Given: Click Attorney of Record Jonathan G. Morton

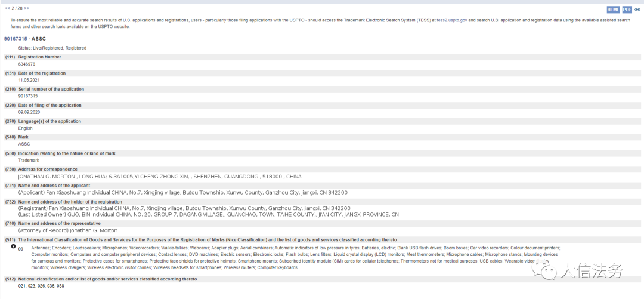Looking at the screenshot, I should [x=68, y=231].
